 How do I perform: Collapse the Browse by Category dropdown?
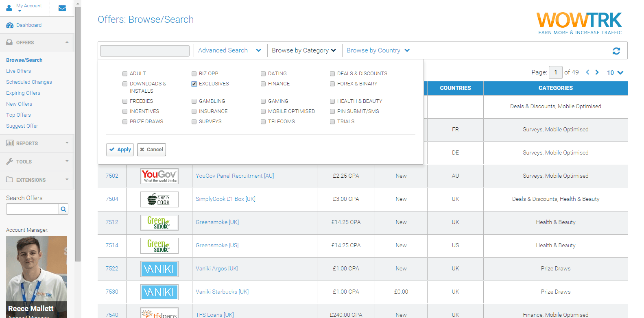pyautogui.click(x=304, y=50)
